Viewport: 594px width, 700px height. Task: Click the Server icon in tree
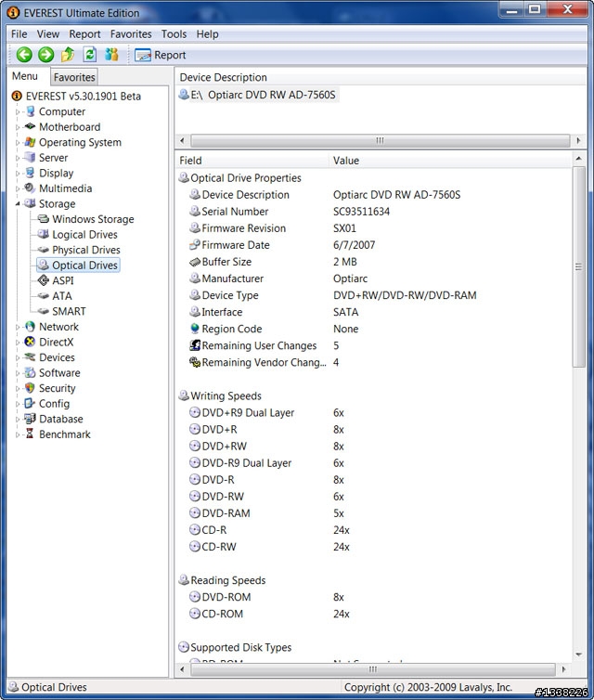coord(30,157)
